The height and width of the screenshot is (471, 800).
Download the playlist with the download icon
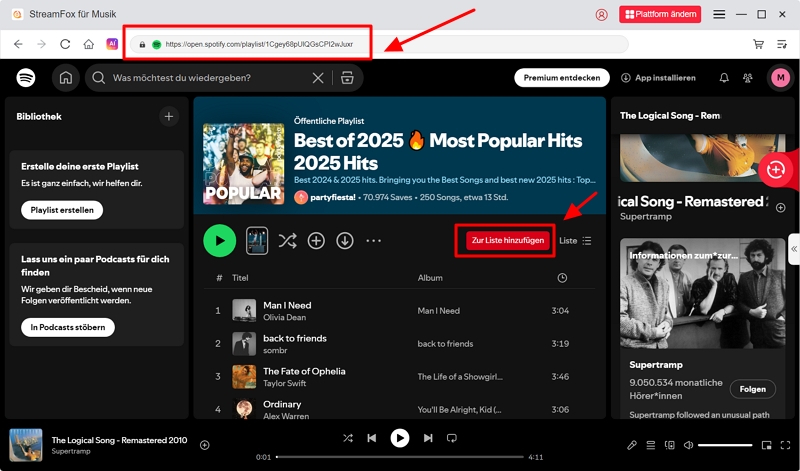(x=345, y=240)
